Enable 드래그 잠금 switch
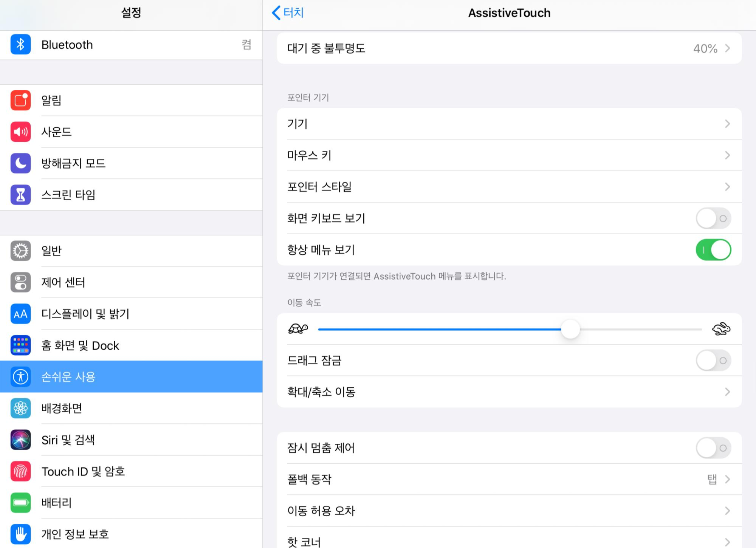The height and width of the screenshot is (548, 756). tap(713, 360)
